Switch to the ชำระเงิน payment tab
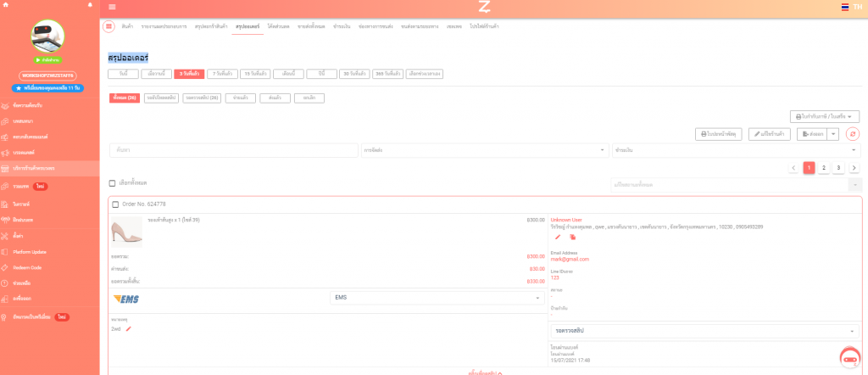This screenshot has width=868, height=375. [342, 26]
